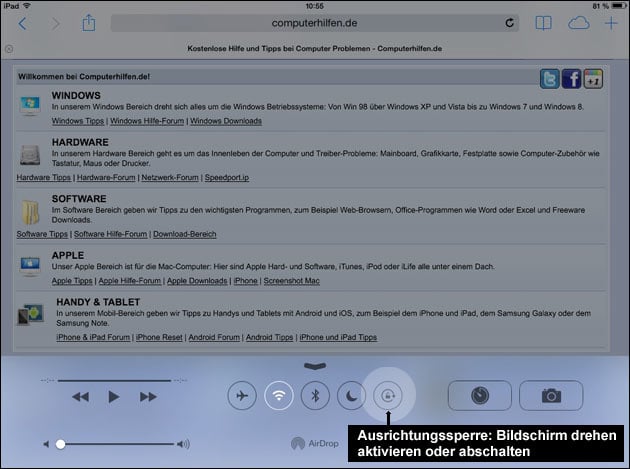Screen dimensions: 630x469
Task: Open Software Hilfe-Forum link
Action: (110, 234)
